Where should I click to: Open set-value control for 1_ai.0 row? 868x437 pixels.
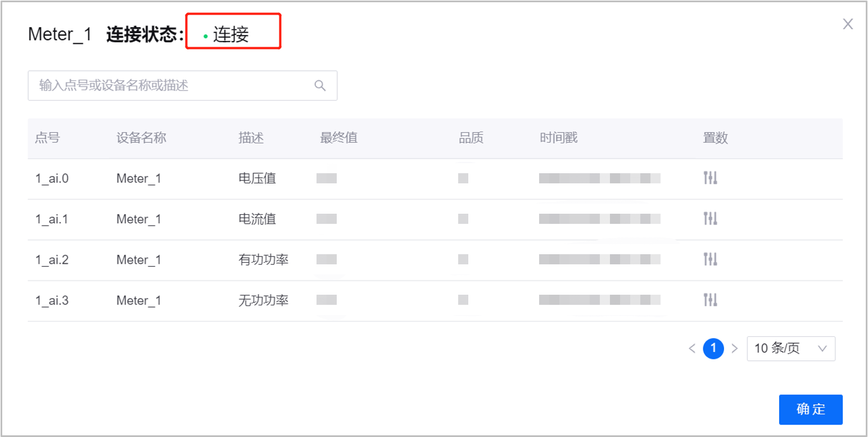pyautogui.click(x=711, y=178)
